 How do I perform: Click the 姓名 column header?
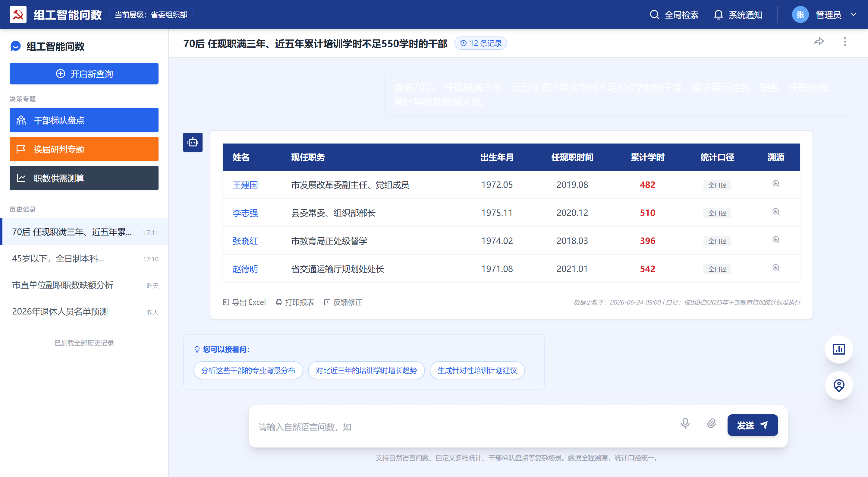point(241,157)
